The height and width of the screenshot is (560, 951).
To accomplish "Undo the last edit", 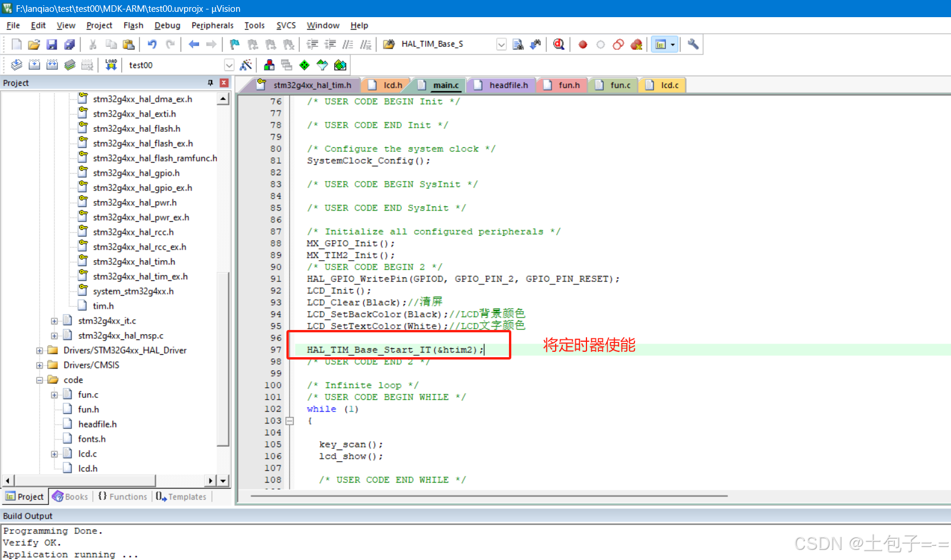I will pyautogui.click(x=152, y=44).
